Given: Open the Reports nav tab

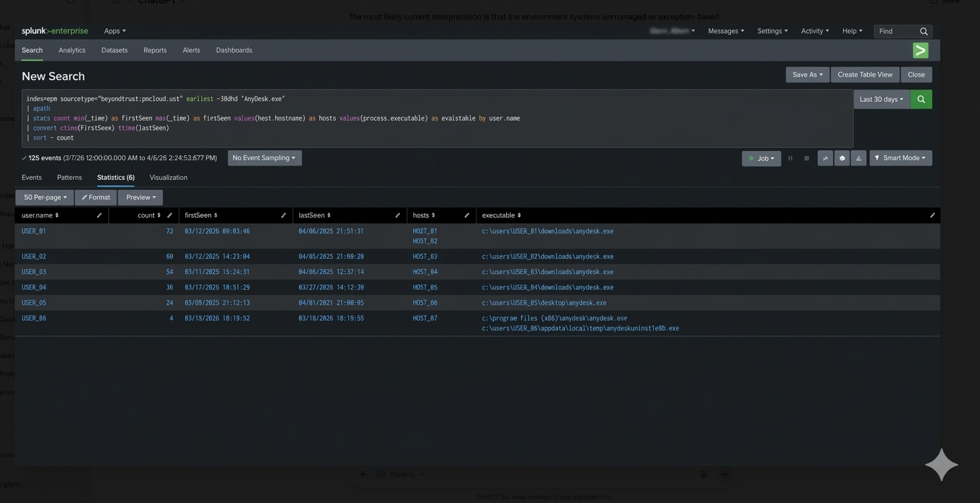Looking at the screenshot, I should [x=155, y=50].
